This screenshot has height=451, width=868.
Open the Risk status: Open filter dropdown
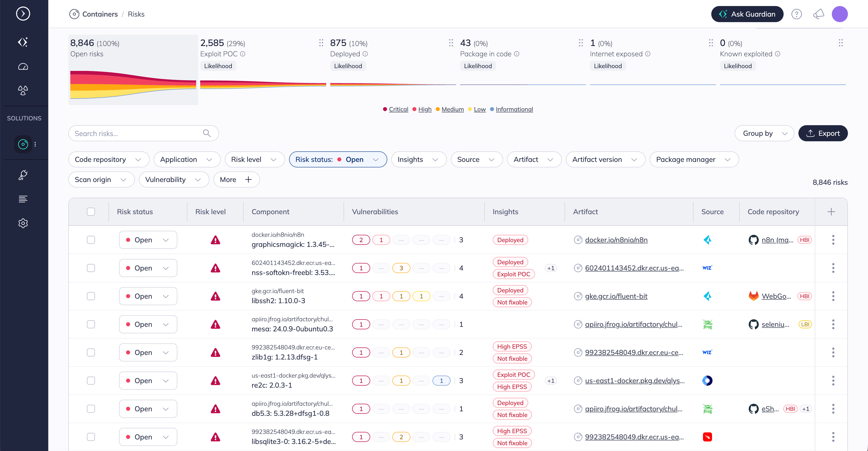click(338, 160)
